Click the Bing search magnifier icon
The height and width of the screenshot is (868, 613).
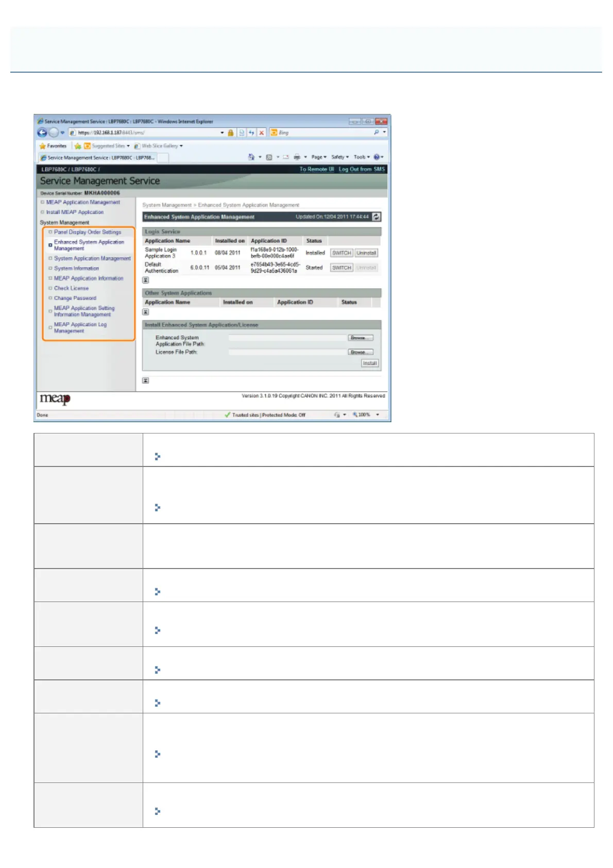pos(377,132)
